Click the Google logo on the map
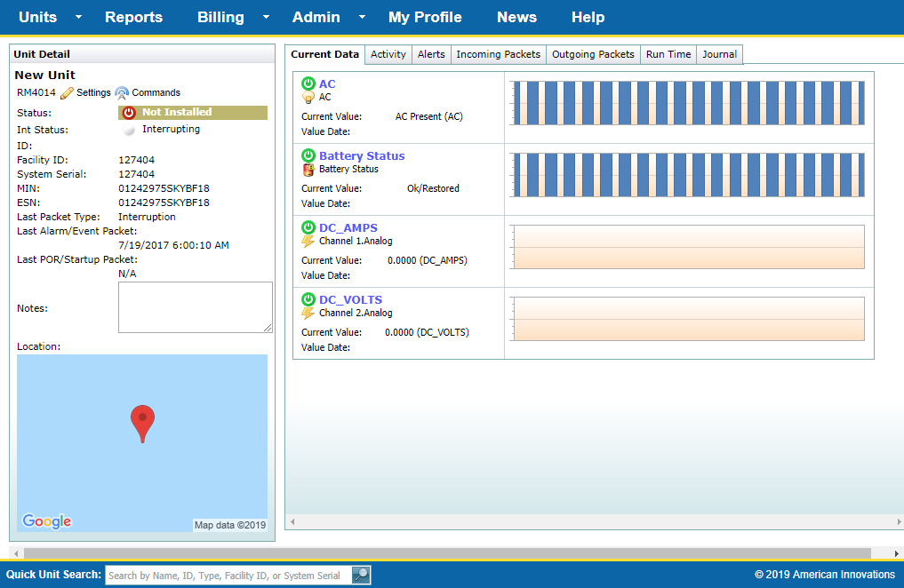Viewport: 904px width, 588px height. click(x=47, y=521)
